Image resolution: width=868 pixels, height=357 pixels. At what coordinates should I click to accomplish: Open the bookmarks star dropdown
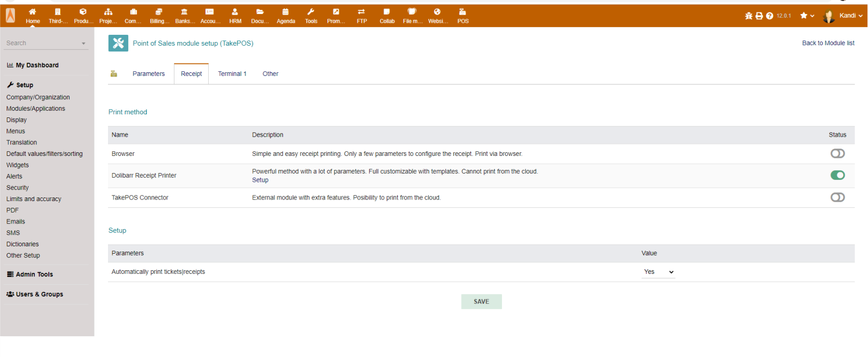(x=807, y=16)
